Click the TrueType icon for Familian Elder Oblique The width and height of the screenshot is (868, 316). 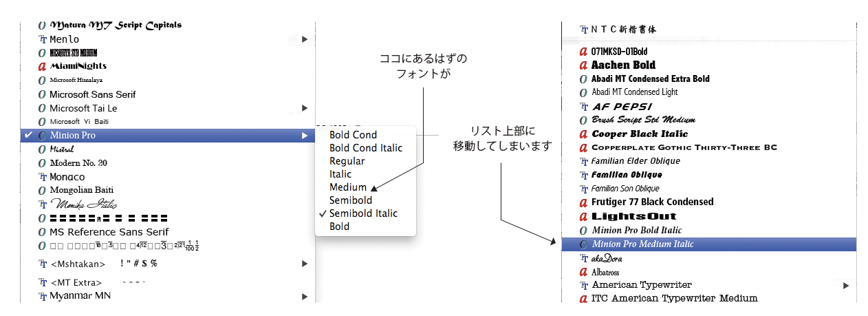(584, 161)
